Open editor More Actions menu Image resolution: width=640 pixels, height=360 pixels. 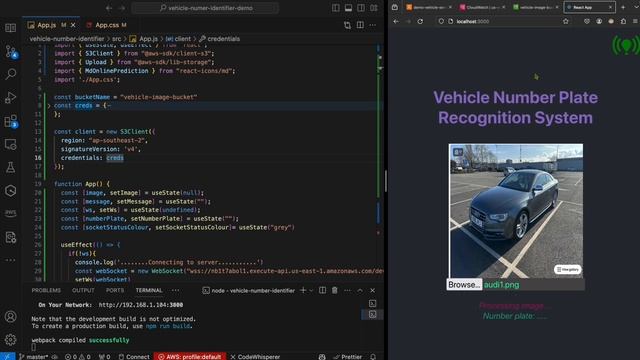tap(373, 25)
